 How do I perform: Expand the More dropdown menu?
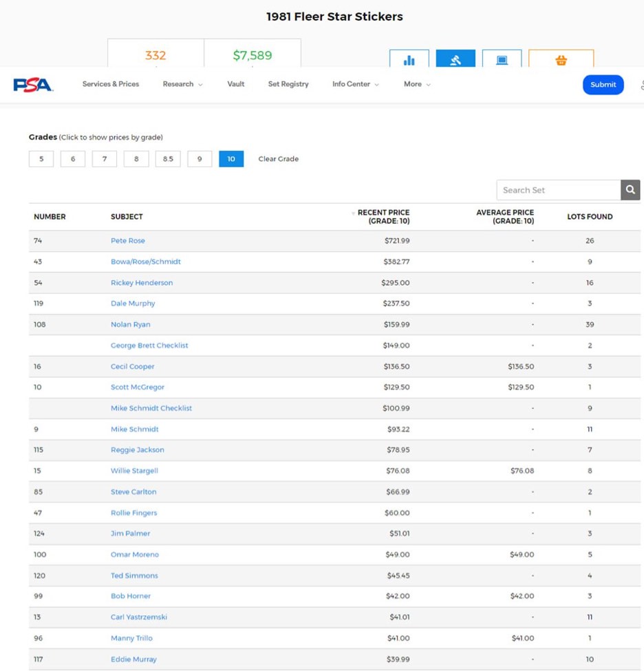(x=417, y=84)
